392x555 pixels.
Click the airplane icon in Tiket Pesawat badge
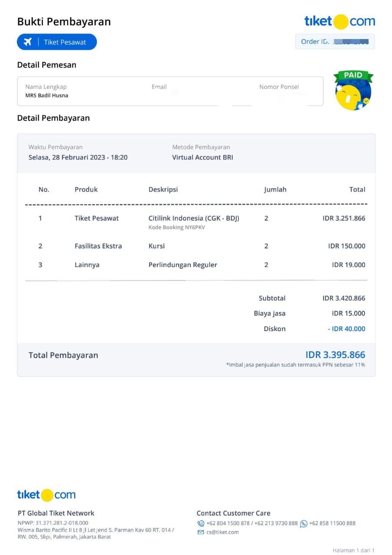click(28, 42)
